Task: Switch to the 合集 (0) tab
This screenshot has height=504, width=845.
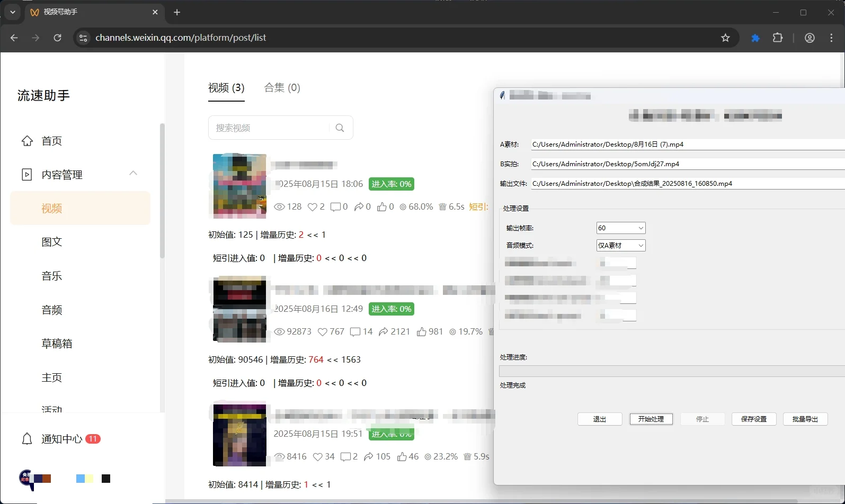Action: tap(282, 88)
